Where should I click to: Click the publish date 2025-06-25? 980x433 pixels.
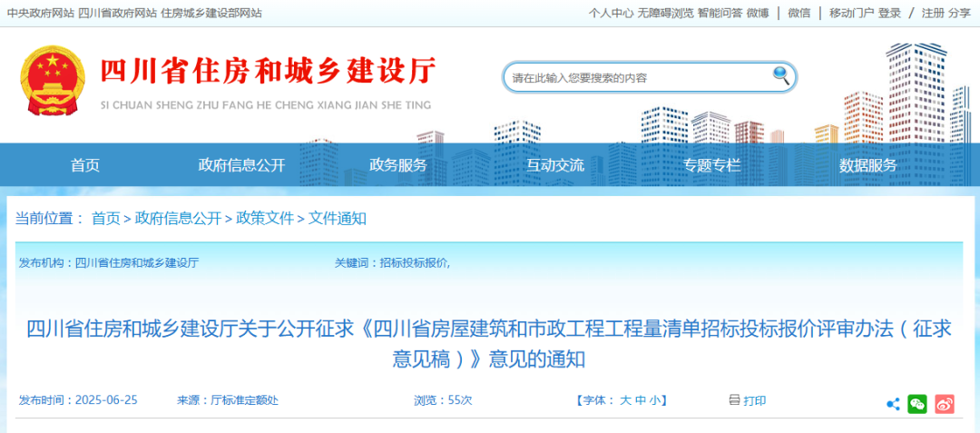pyautogui.click(x=105, y=400)
